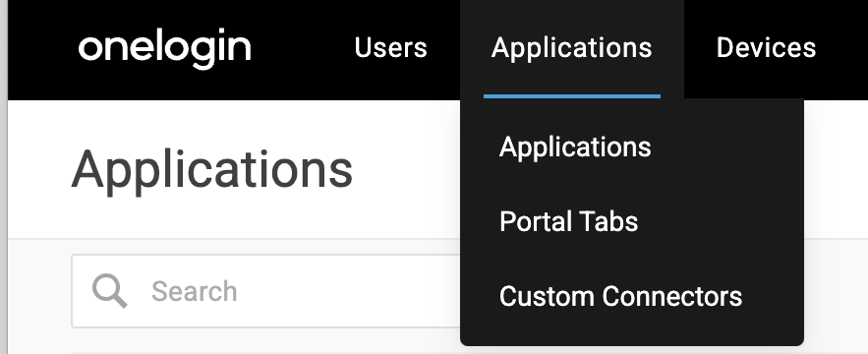Screen dimensions: 868x354
Task: Go to Custom Connectors page
Action: (620, 296)
